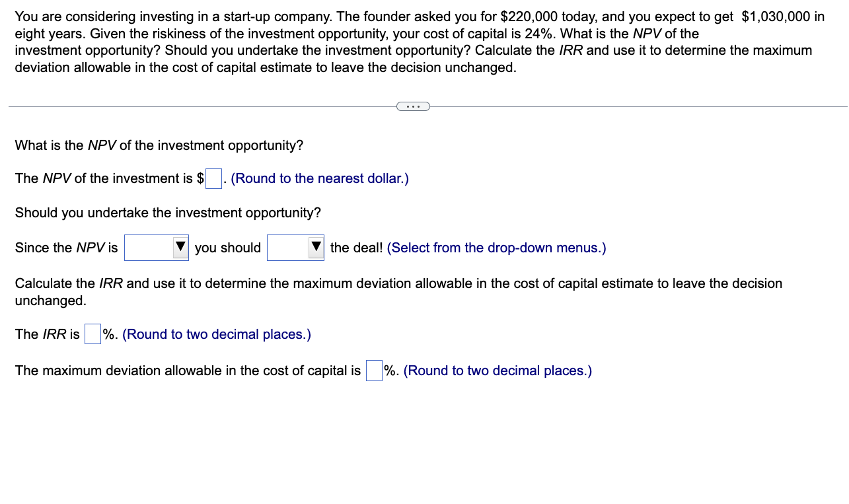This screenshot has width=849, height=504.
Task: Click the blank box after 'the cost of capital is'
Action: 374,371
